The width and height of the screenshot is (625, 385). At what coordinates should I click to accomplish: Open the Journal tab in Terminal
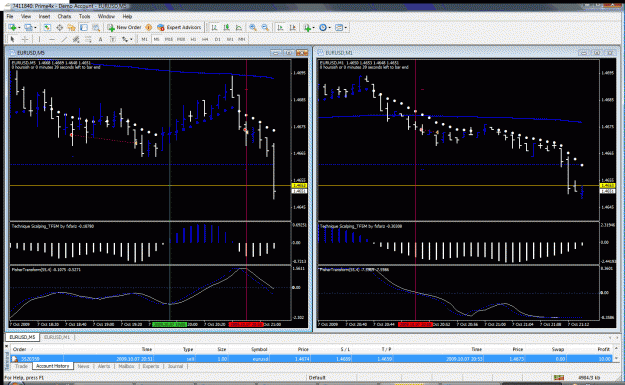click(175, 366)
